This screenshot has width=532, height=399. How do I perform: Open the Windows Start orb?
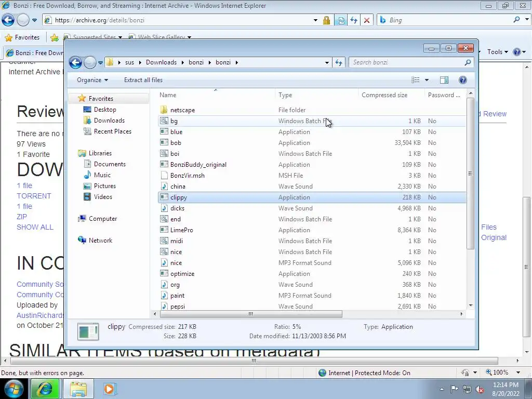pyautogui.click(x=14, y=389)
